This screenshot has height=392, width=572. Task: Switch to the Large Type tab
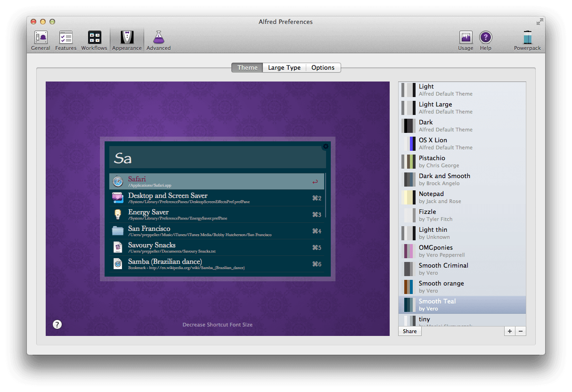click(284, 67)
